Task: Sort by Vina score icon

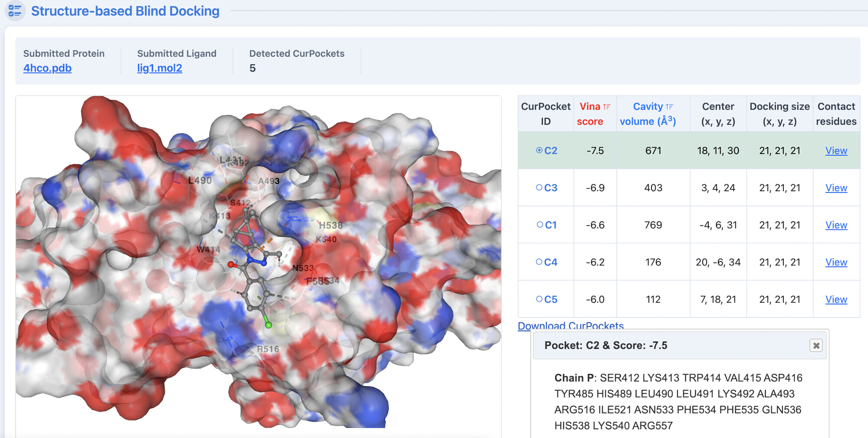Action: 607,107
